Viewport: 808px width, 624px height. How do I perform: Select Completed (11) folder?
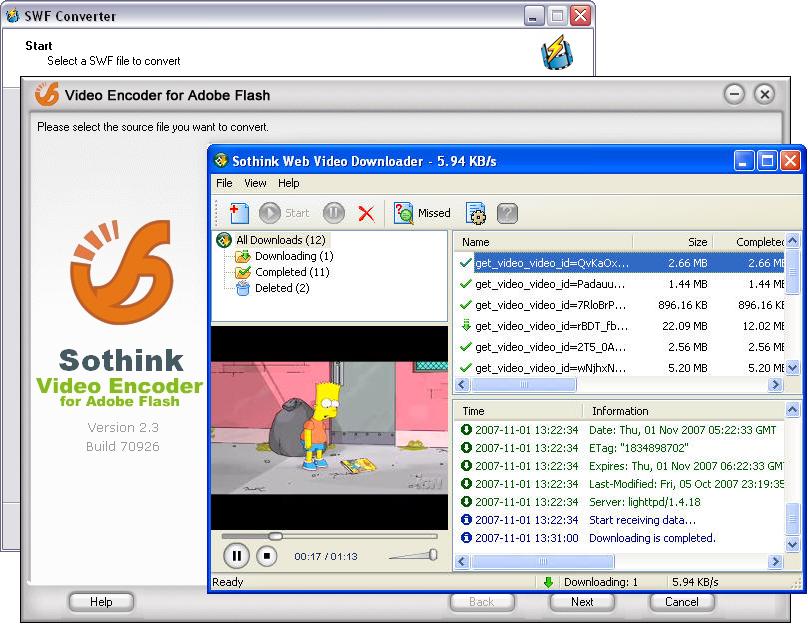[292, 272]
